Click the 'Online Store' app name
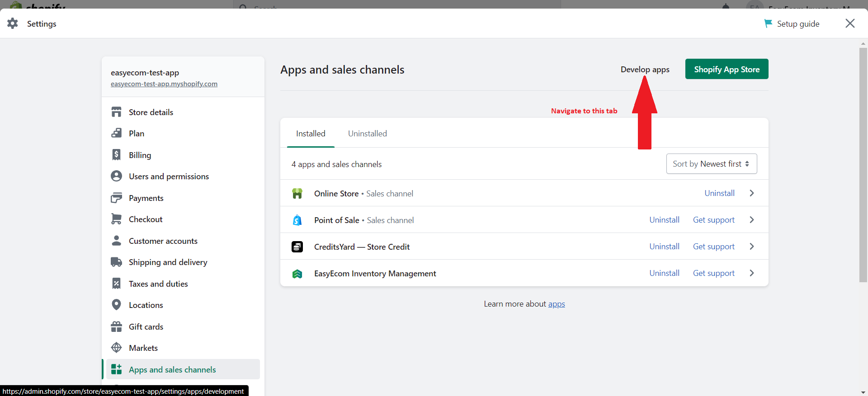The image size is (868, 396). (x=336, y=193)
